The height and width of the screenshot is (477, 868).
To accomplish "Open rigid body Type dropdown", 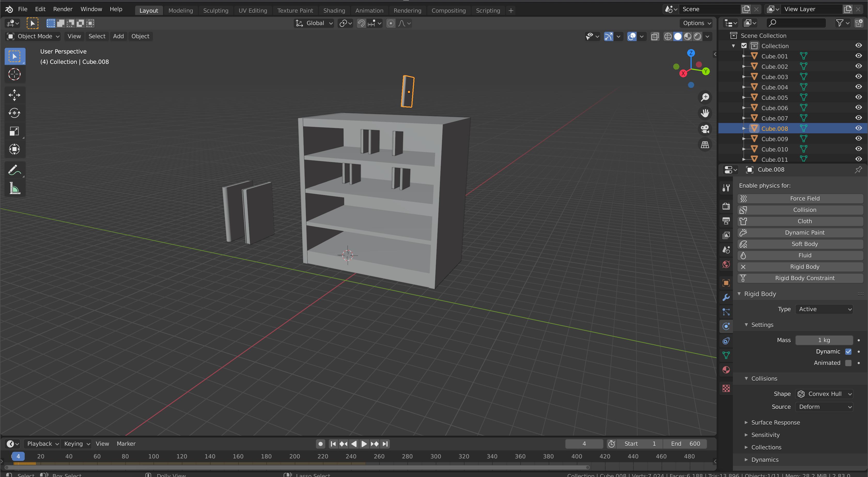I will (824, 309).
